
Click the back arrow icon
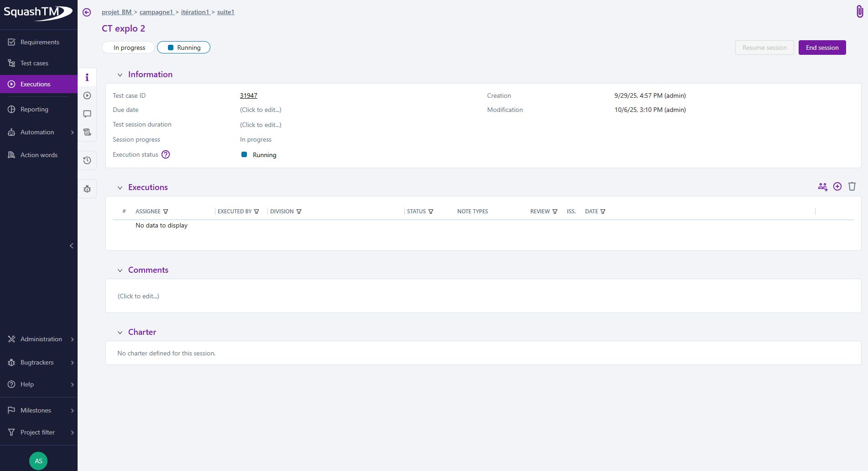[x=87, y=12]
